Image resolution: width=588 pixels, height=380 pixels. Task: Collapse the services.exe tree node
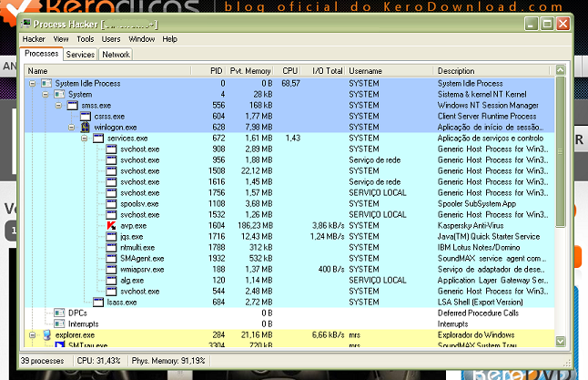point(85,139)
